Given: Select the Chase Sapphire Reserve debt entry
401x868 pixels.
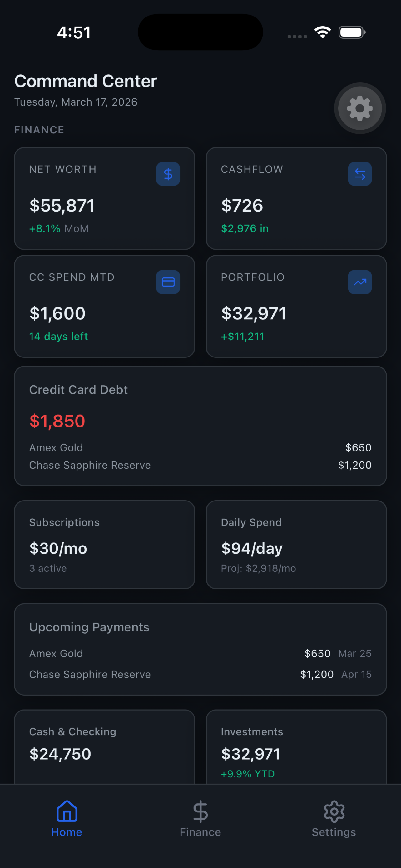Looking at the screenshot, I should point(200,465).
